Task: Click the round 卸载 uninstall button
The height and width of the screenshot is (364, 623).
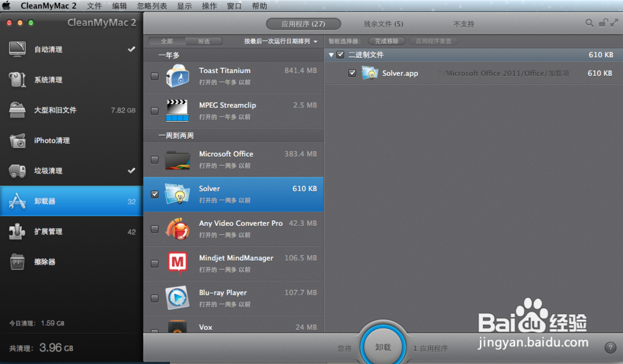Action: point(383,347)
